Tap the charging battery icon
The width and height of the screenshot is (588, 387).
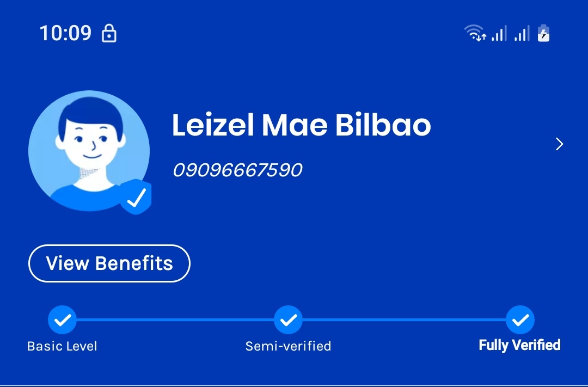tap(543, 33)
